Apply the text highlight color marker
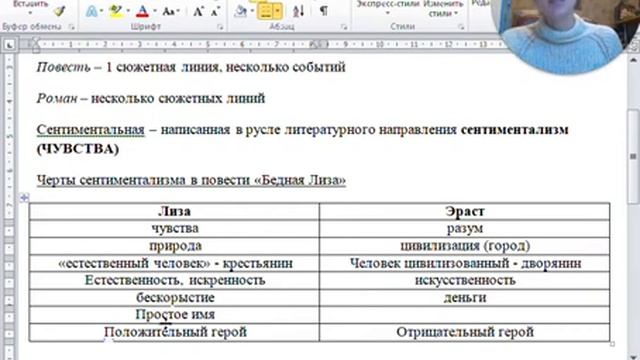Viewport: 640px width, 360px height. click(x=116, y=11)
